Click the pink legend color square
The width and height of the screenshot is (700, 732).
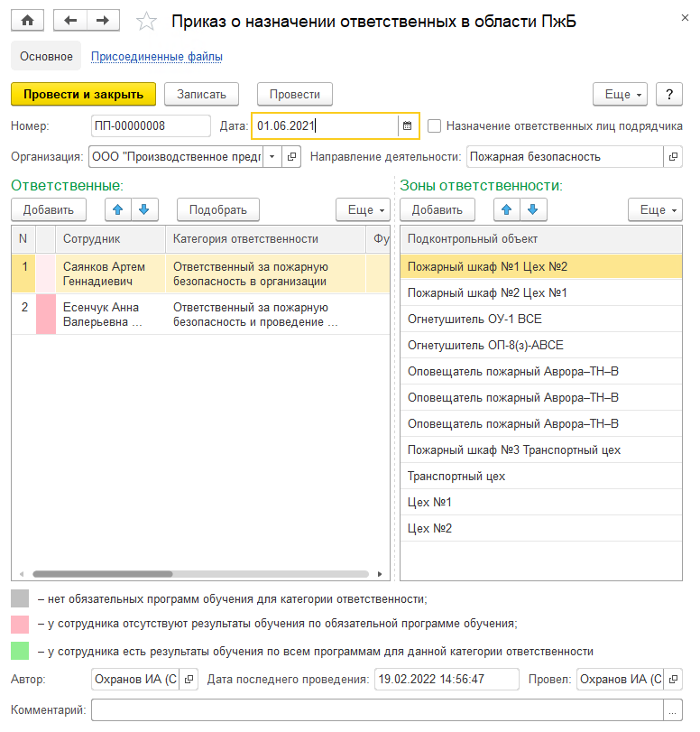click(20, 625)
